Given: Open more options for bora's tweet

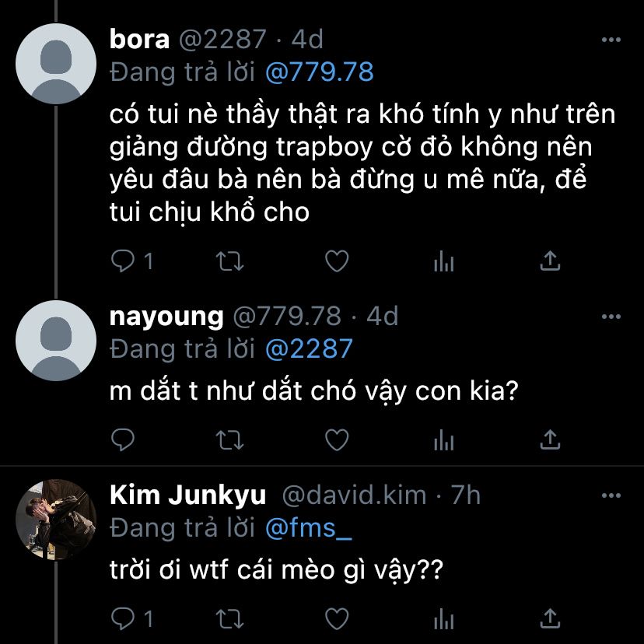Looking at the screenshot, I should point(612,38).
